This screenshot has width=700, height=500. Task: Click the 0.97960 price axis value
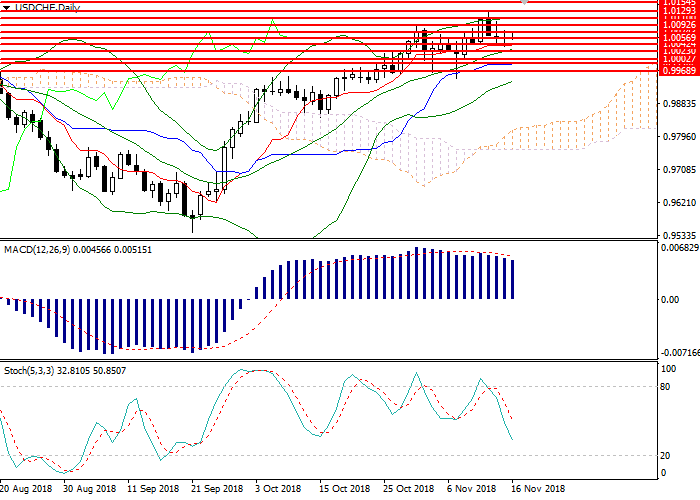click(680, 137)
